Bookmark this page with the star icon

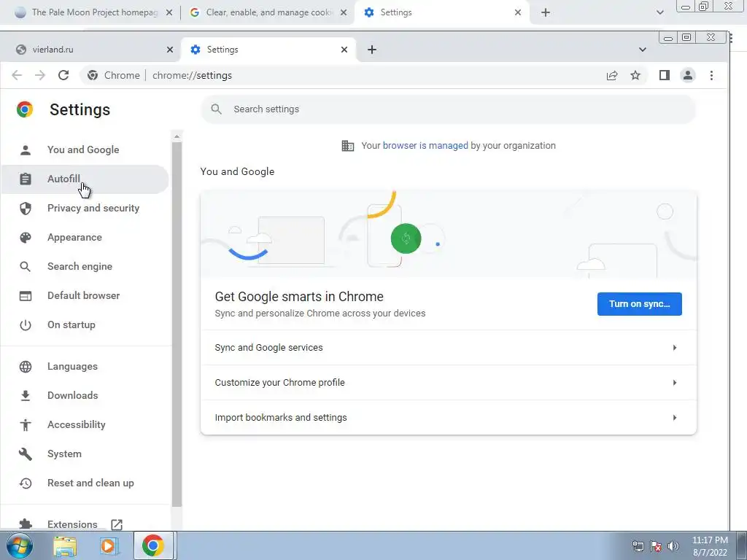(635, 75)
